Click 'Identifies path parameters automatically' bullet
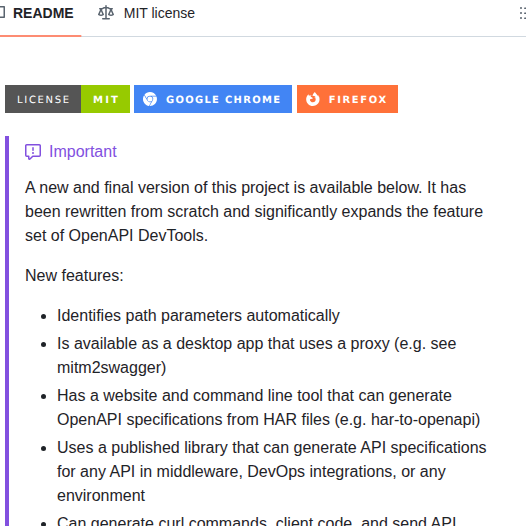 (198, 316)
